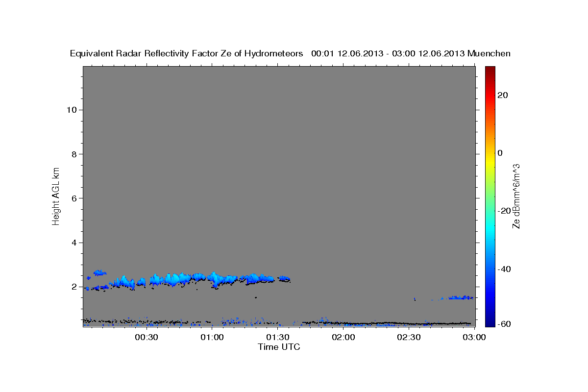Click the colorbar value 0
The width and height of the screenshot is (588, 392).
500,153
